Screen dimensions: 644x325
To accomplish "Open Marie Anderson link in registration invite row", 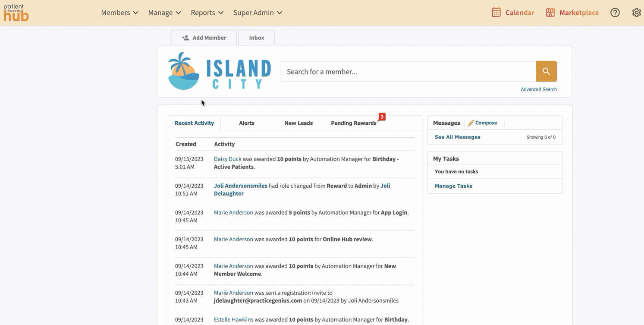I will click(233, 293).
